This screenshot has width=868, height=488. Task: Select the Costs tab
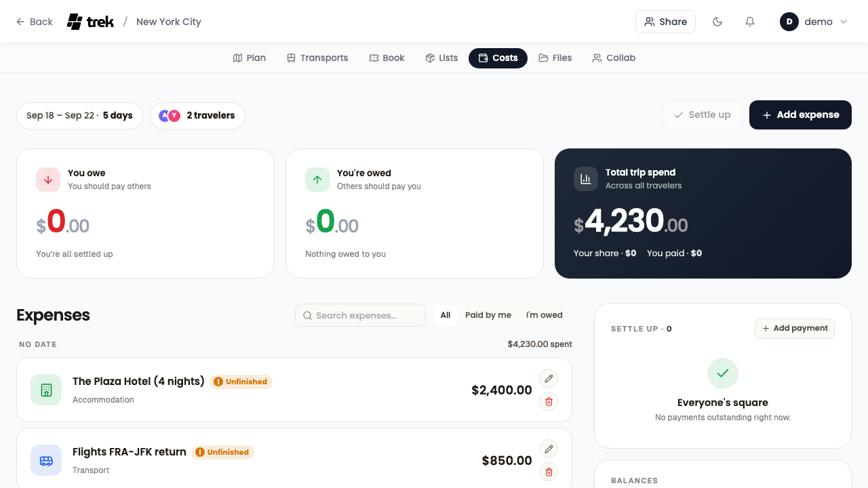(x=498, y=58)
